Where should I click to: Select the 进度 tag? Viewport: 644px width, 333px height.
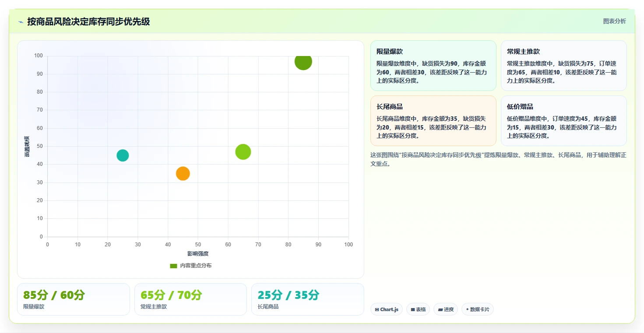tap(446, 309)
